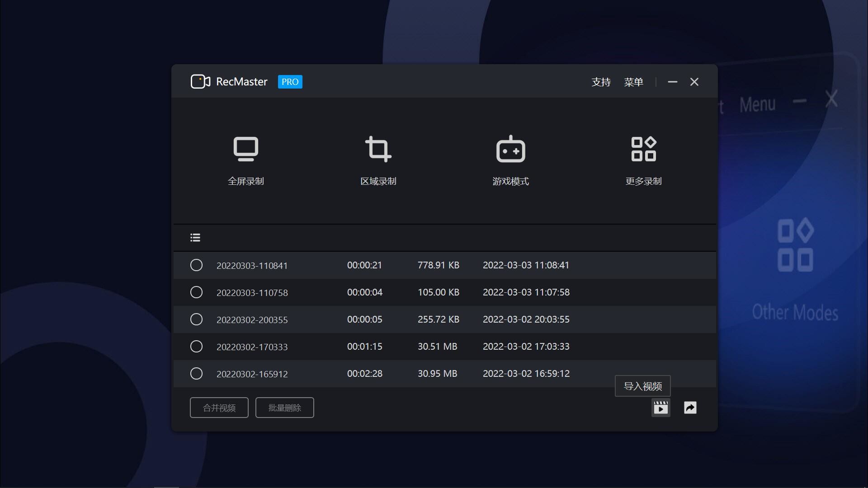
Task: Open the 支持 support menu
Action: click(601, 82)
